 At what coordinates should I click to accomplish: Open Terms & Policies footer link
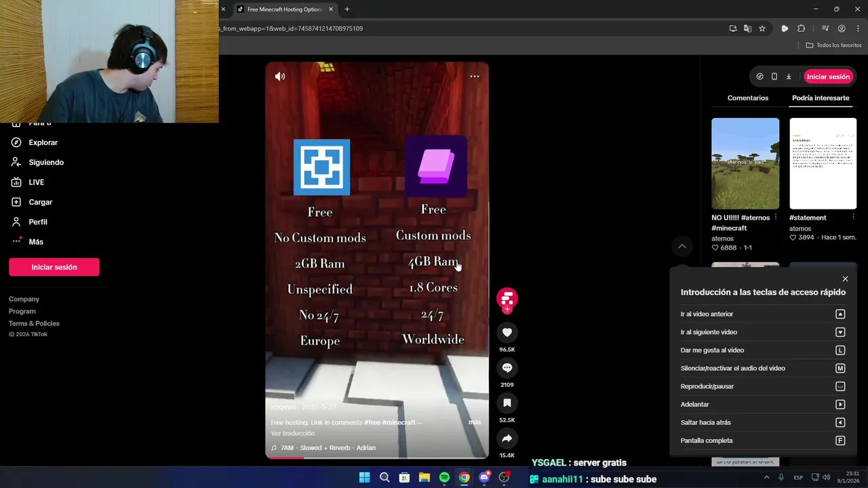click(34, 323)
